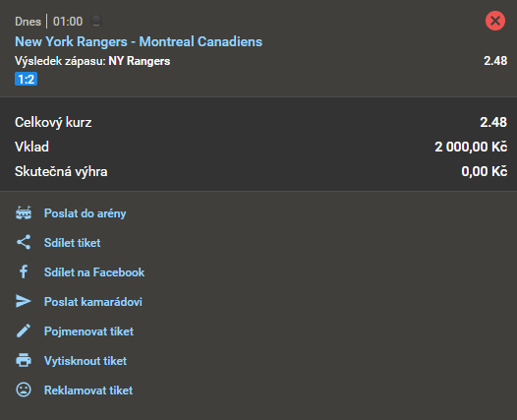Screen dimensions: 517x420
Task: Open New York Rangers - Montreal Canadiens match
Action: pyautogui.click(x=139, y=41)
